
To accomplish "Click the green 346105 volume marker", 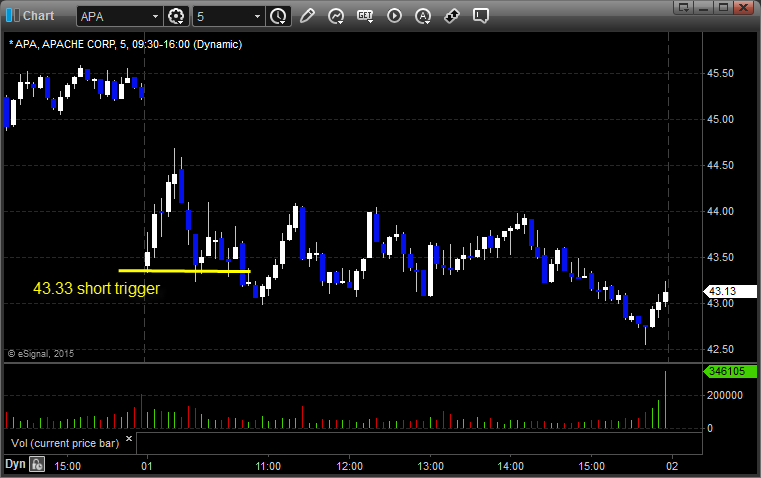I will tap(726, 372).
